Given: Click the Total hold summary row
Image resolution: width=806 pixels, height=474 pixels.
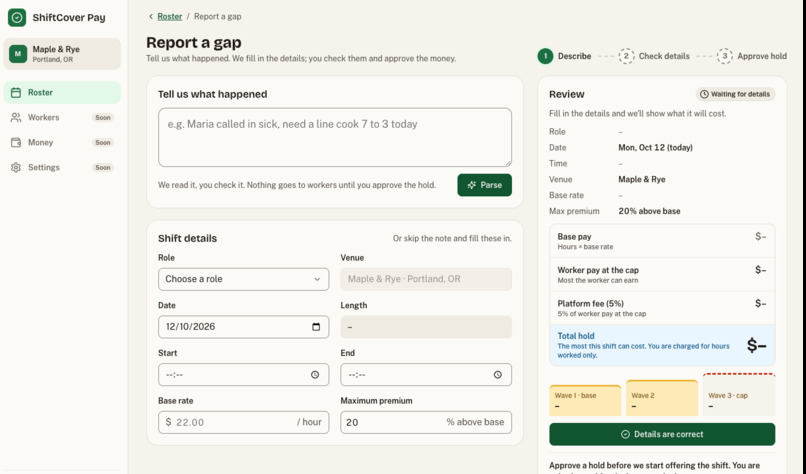Looking at the screenshot, I should [662, 345].
